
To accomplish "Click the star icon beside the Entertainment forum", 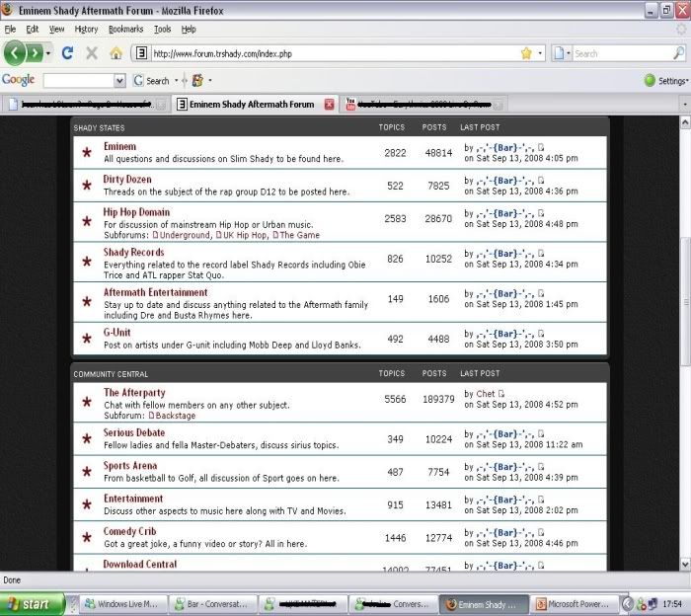I will (x=87, y=504).
